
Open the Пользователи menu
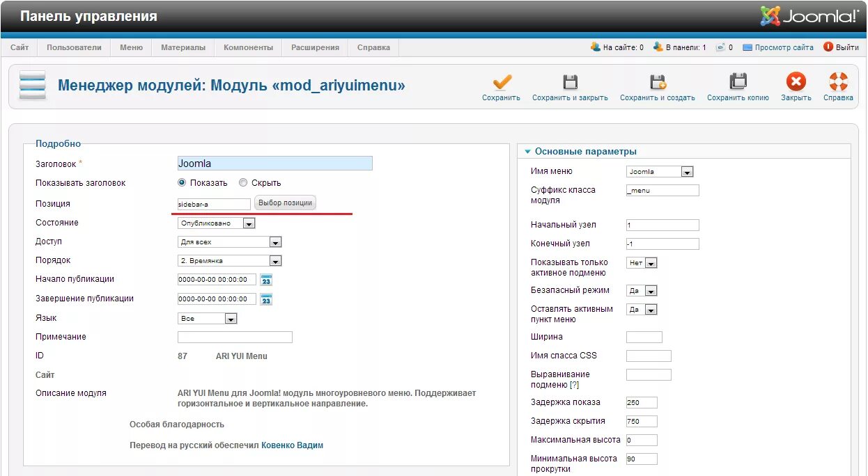[x=74, y=47]
